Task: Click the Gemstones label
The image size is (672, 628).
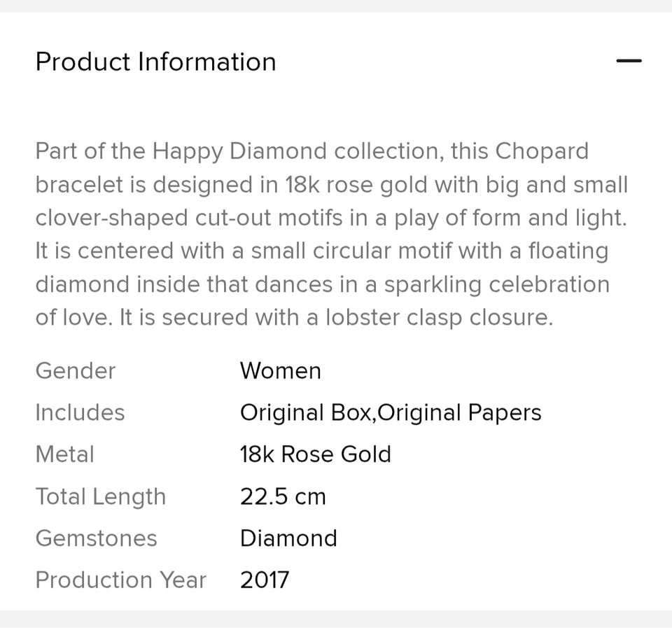Action: (x=96, y=538)
